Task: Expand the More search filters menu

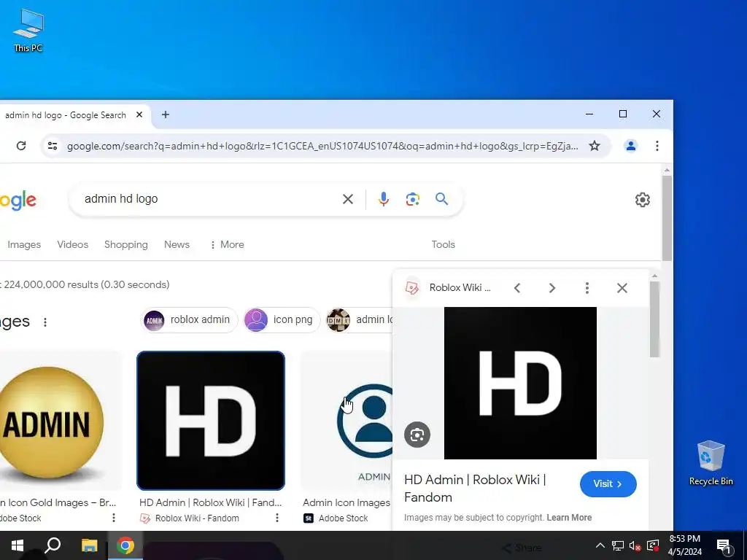Action: coord(227,244)
